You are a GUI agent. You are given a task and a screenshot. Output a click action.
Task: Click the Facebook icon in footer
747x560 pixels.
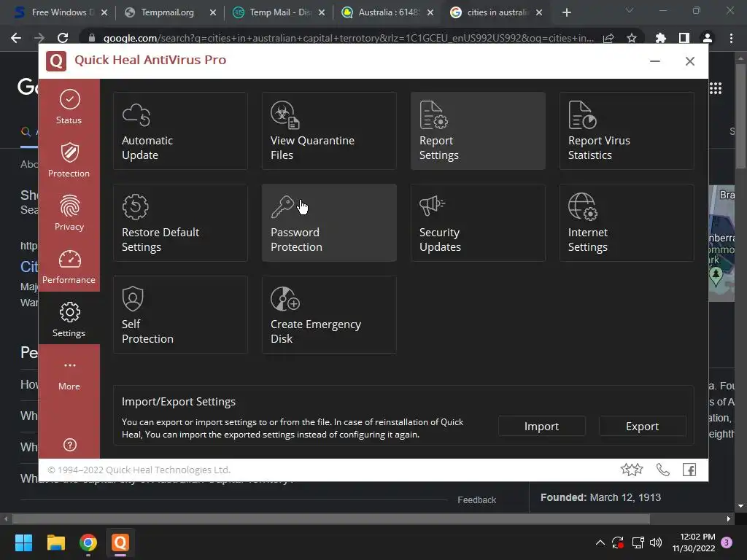coord(689,470)
